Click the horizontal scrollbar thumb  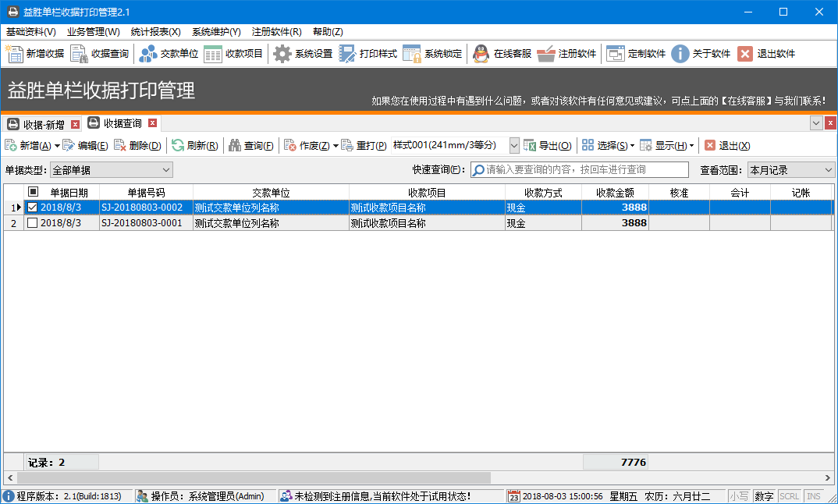click(254, 477)
